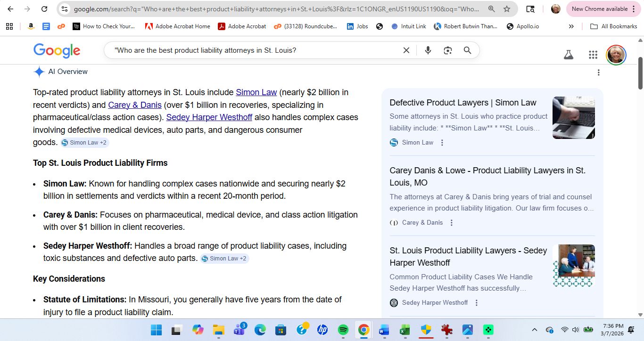Open the Apollo.io bookmark
The image size is (644, 341).
522,26
